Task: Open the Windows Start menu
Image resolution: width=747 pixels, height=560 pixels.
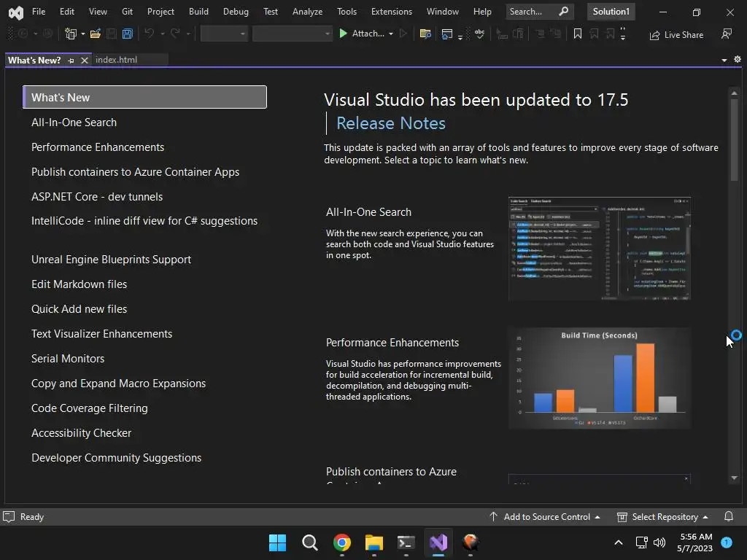Action: (x=277, y=542)
